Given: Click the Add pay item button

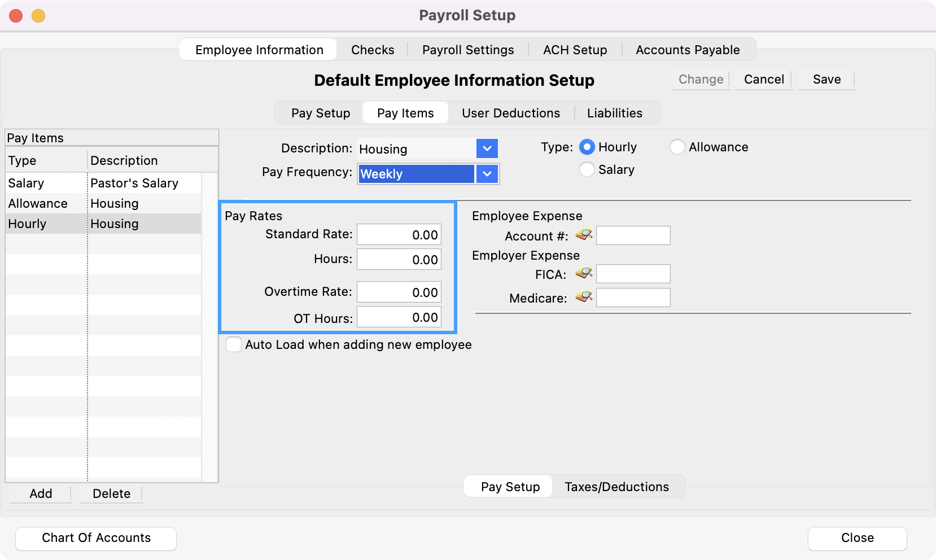Looking at the screenshot, I should tap(41, 493).
